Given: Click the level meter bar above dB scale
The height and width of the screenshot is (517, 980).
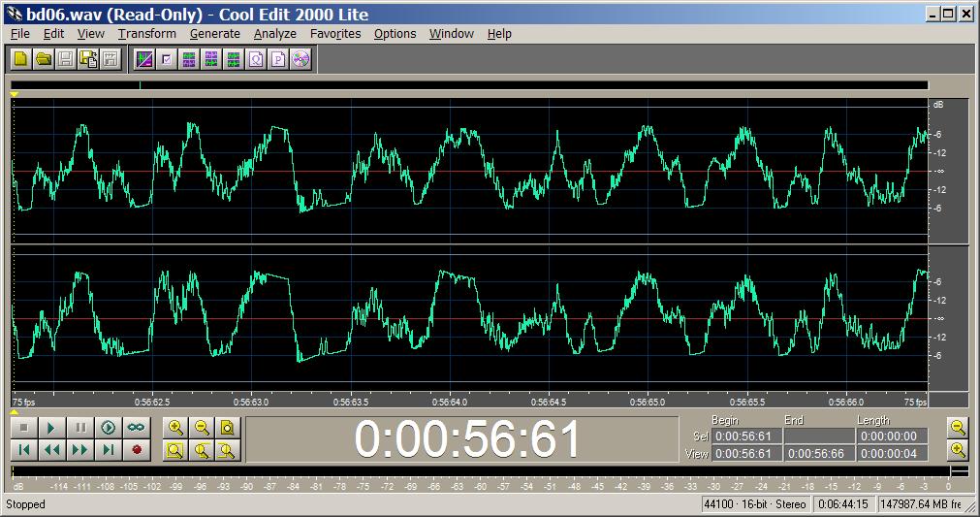Looking at the screenshot, I should [x=490, y=472].
